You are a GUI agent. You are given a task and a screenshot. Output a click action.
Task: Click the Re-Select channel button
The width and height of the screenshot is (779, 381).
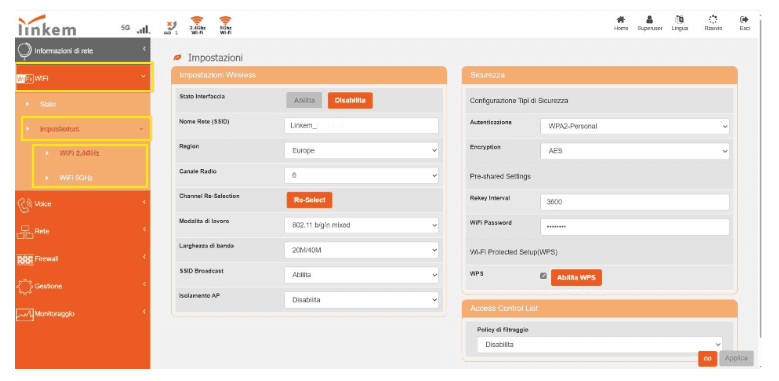(309, 200)
